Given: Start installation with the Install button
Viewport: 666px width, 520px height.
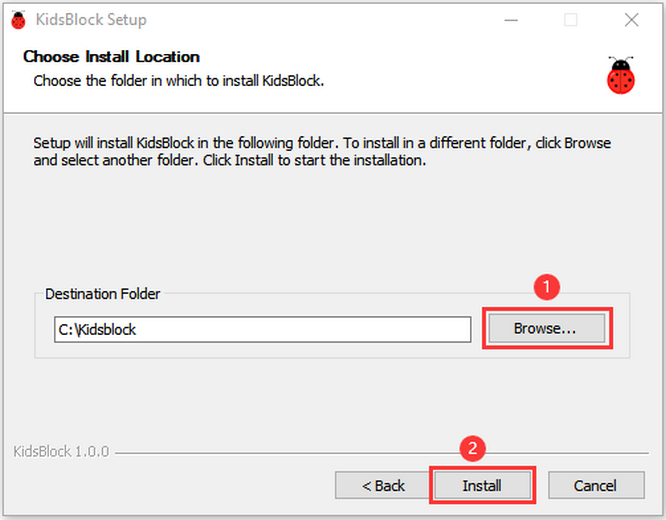Looking at the screenshot, I should click(x=482, y=485).
